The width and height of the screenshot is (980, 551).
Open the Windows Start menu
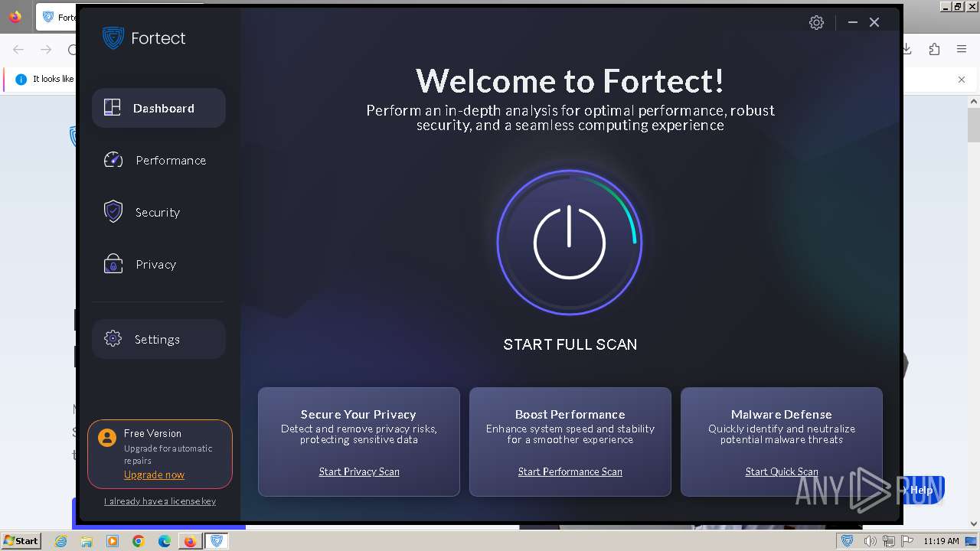21,540
